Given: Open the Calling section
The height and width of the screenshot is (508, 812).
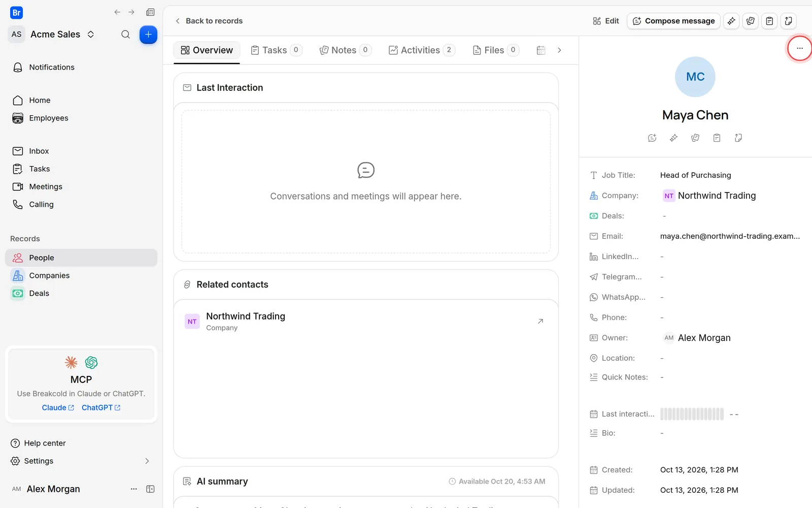Looking at the screenshot, I should click(x=81, y=204).
